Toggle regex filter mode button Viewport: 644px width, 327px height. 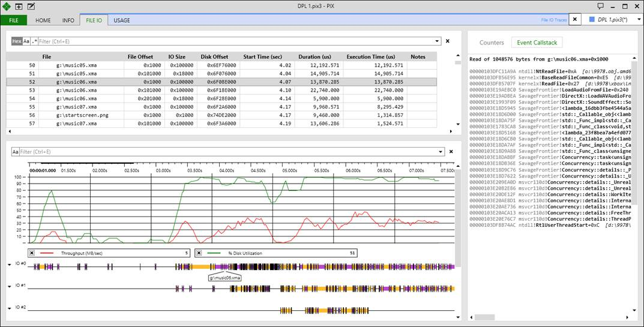pos(34,41)
